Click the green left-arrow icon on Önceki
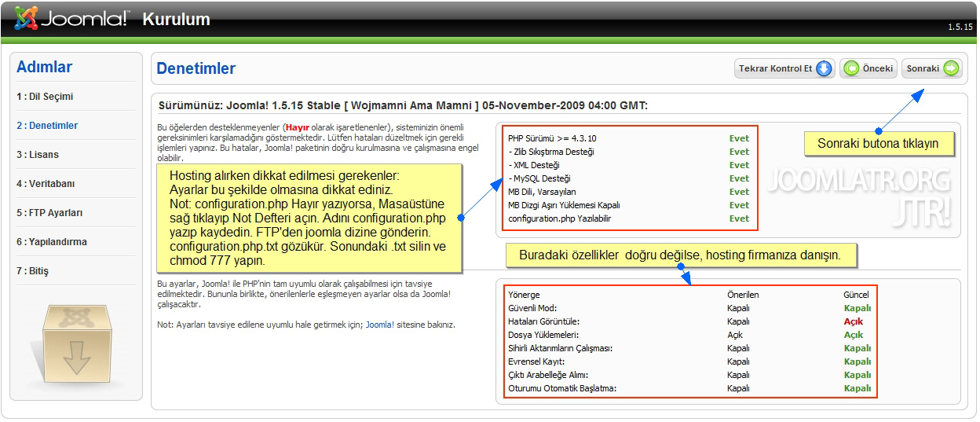 pyautogui.click(x=850, y=68)
